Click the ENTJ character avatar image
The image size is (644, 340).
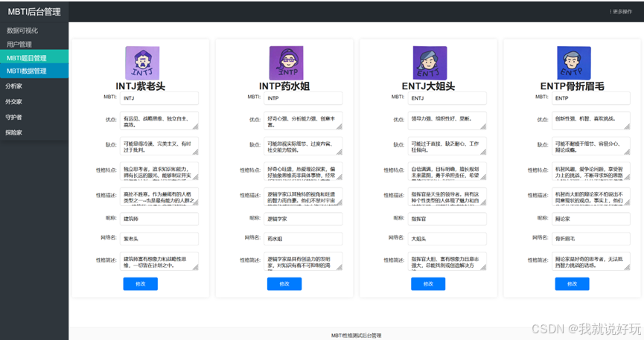430,63
